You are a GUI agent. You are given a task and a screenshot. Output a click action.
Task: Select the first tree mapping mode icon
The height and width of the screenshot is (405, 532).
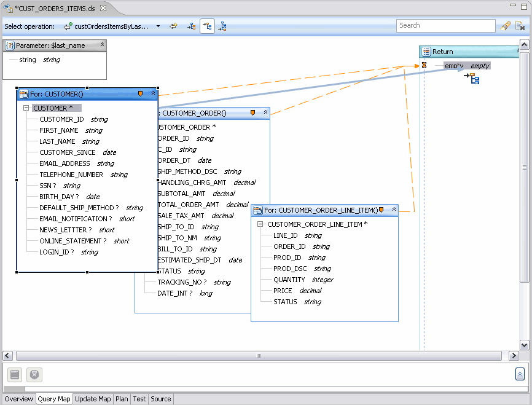click(x=191, y=26)
